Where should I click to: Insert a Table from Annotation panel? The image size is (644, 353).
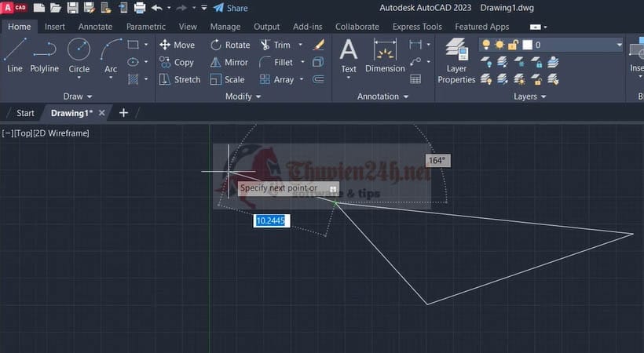(415, 79)
